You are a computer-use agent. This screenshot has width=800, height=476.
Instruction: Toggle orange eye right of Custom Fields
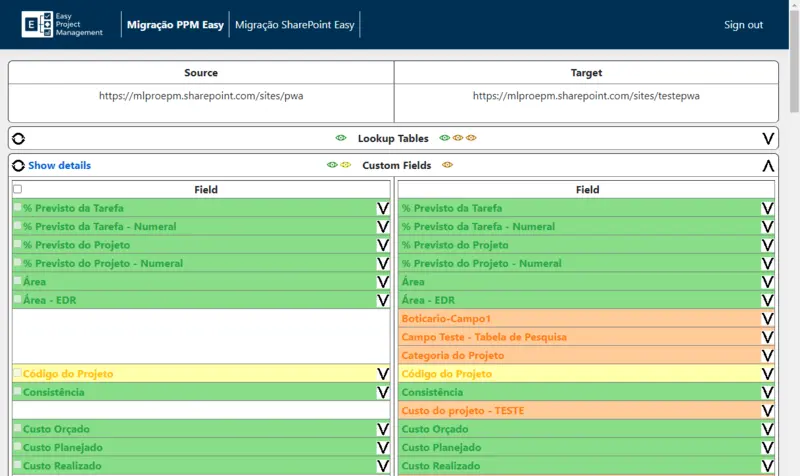pos(447,165)
